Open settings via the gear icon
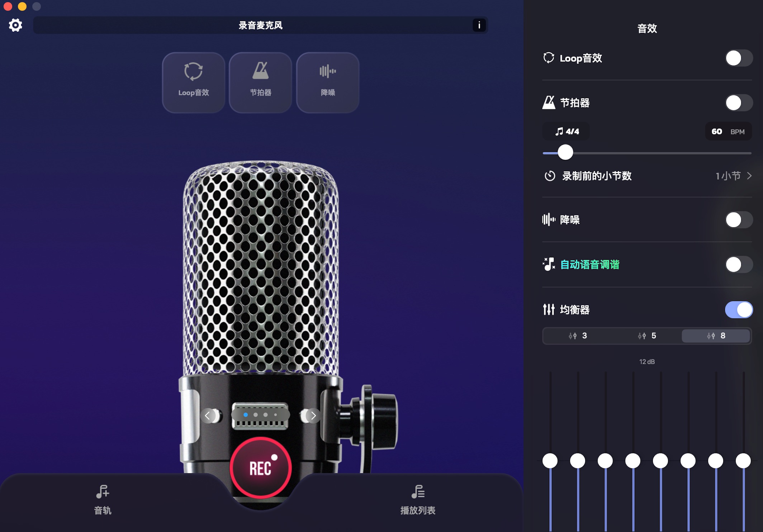Image resolution: width=763 pixels, height=532 pixels. 15,25
